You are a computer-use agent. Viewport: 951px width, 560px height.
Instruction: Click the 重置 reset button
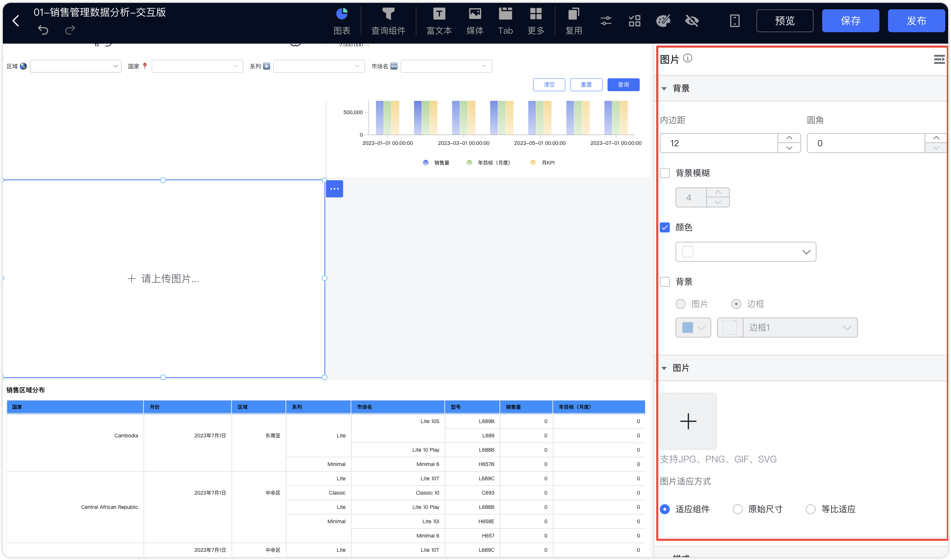pyautogui.click(x=586, y=84)
